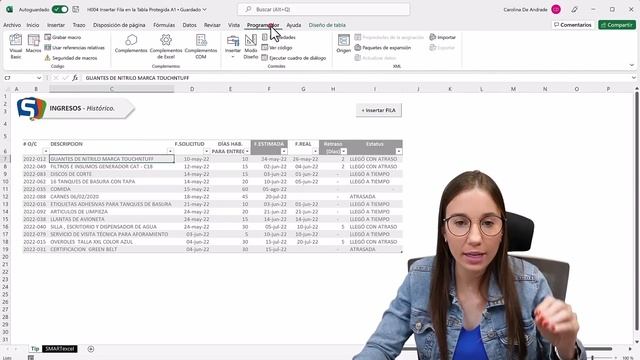Open the Macros list
The height and width of the screenshot is (360, 640).
pyautogui.click(x=33, y=44)
